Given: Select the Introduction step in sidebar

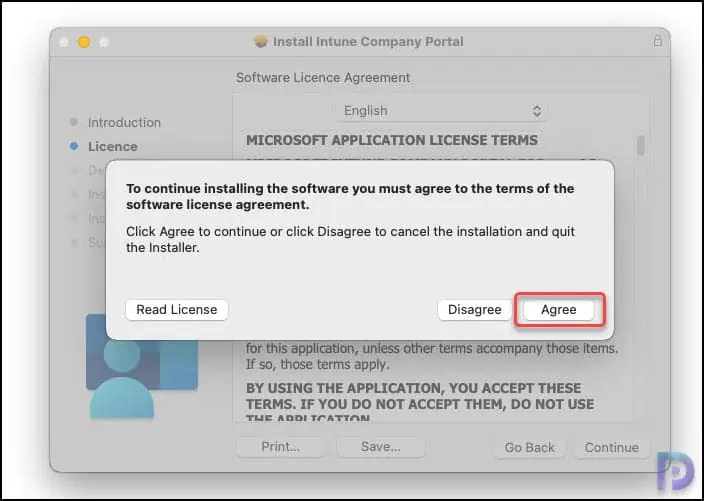Looking at the screenshot, I should click(x=116, y=123).
